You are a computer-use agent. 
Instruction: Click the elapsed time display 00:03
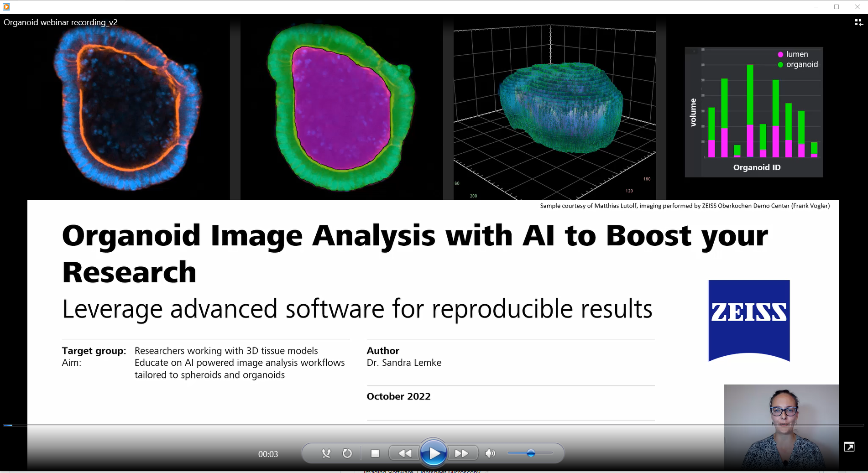[x=269, y=454]
